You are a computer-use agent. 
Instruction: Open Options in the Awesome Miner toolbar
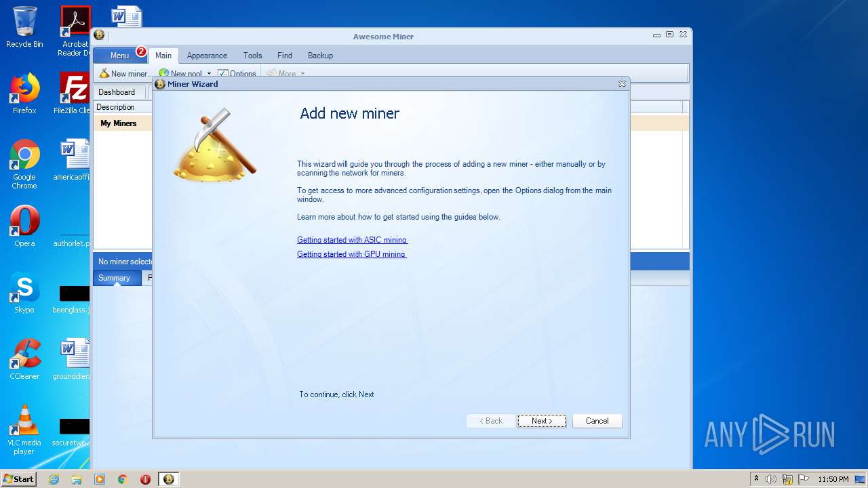(237, 73)
